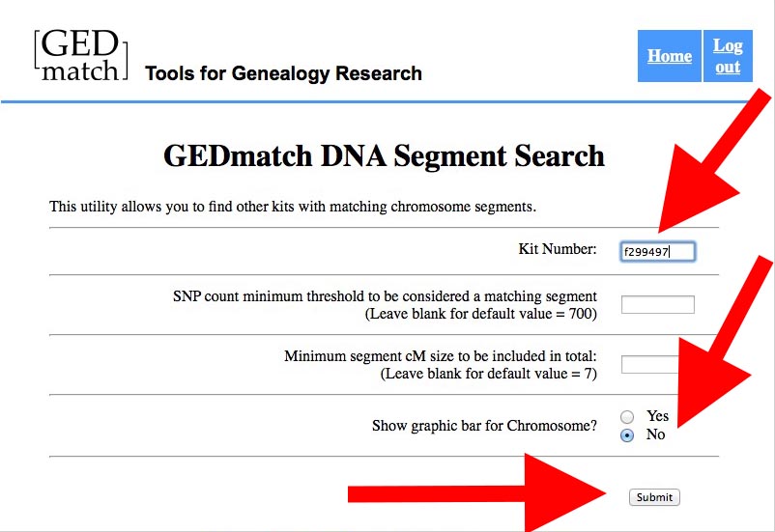Choose the No radio button

[x=628, y=435]
